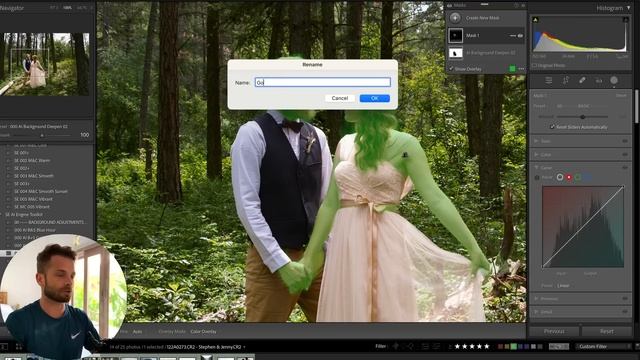Toggle shadow clipping indicator in histogram
Image resolution: width=640 pixels, height=360 pixels.
[536, 20]
